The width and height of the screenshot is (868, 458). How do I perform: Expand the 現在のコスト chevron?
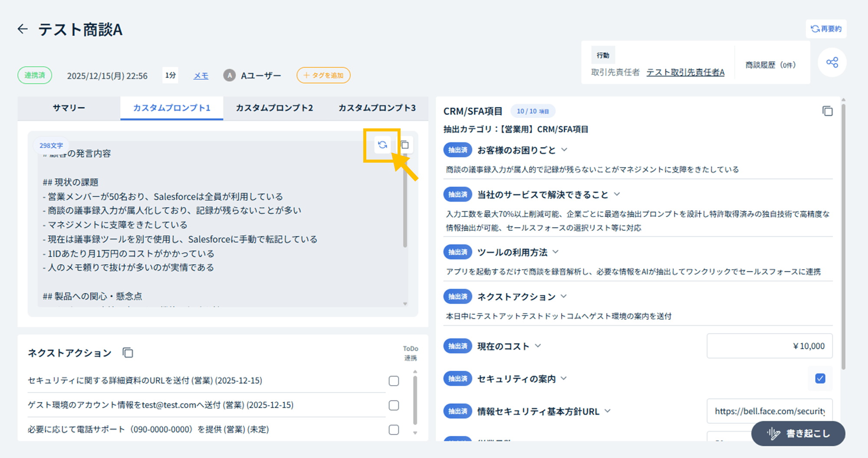[x=538, y=346]
